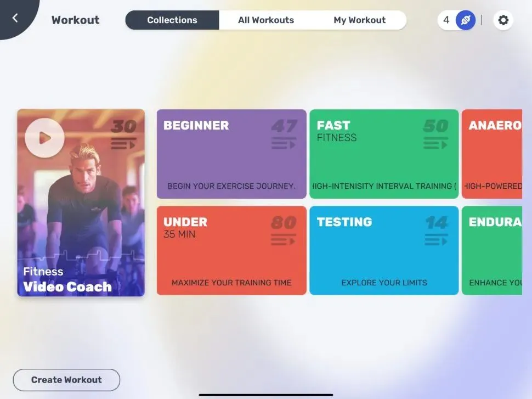This screenshot has height=399, width=532.
Task: Tap playlist icon on Video Coach card
Action: [x=123, y=144]
